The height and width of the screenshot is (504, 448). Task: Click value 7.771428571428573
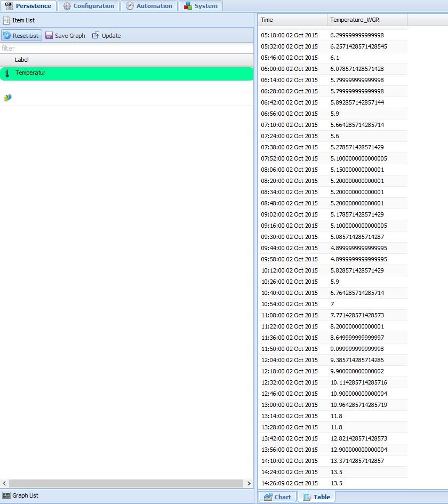click(357, 315)
